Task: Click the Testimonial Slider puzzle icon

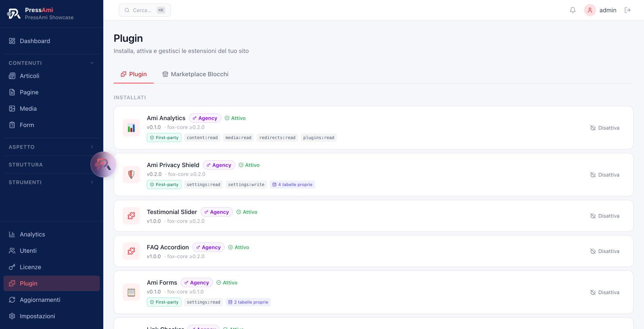Action: click(x=131, y=216)
